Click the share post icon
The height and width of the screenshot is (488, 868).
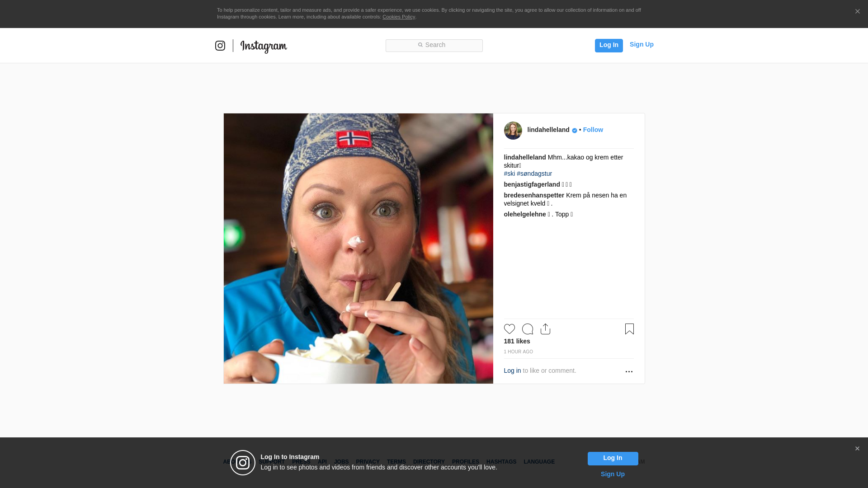tap(545, 329)
